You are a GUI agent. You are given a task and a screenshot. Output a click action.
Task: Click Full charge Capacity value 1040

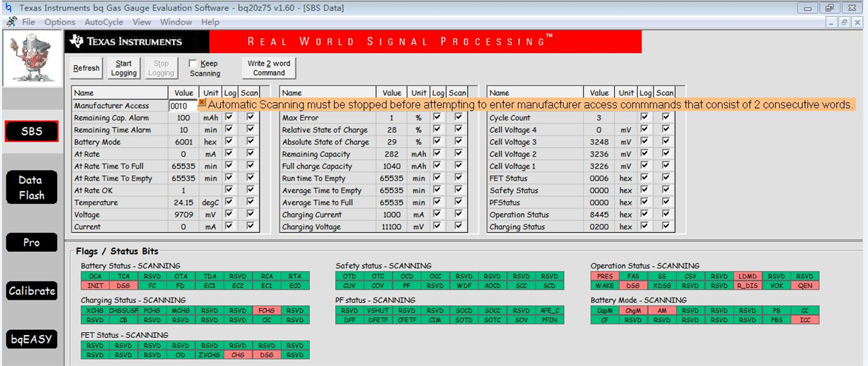pos(392,166)
